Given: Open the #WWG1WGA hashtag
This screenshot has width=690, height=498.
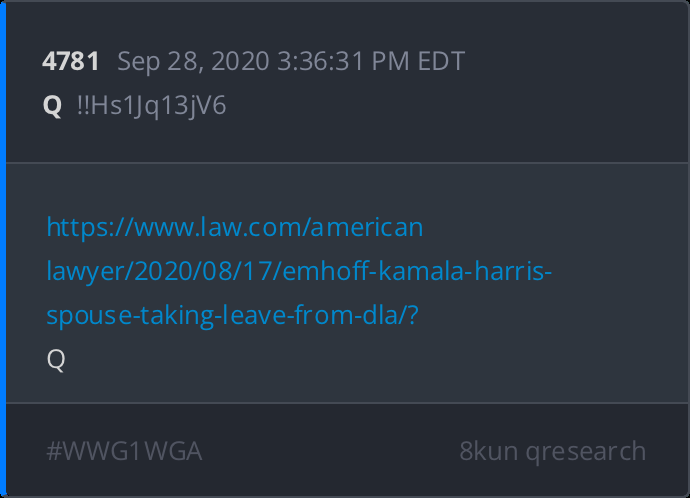Looking at the screenshot, I should coord(125,451).
